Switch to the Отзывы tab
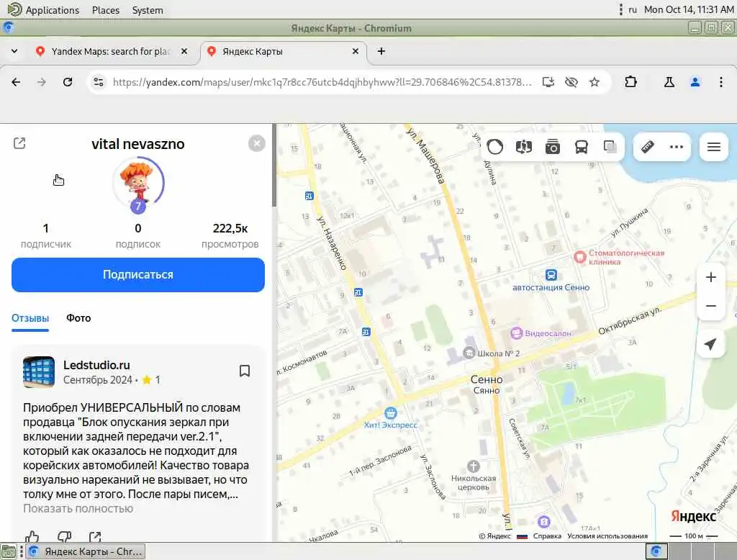 coord(30,318)
